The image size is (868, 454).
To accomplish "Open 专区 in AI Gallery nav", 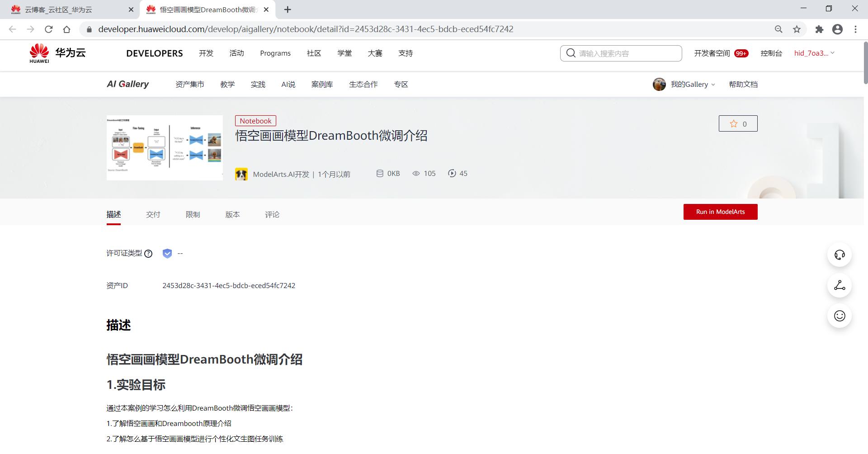I will click(x=401, y=85).
